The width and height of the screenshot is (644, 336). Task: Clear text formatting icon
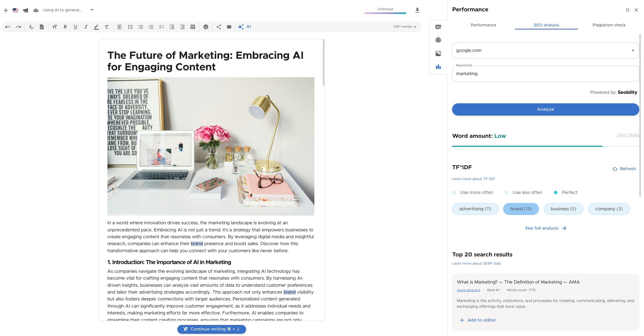point(107,27)
